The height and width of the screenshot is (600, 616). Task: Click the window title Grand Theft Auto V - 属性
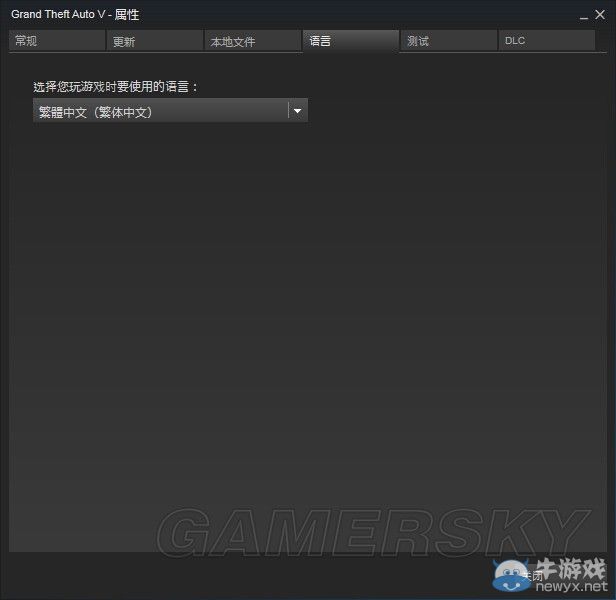(75, 15)
